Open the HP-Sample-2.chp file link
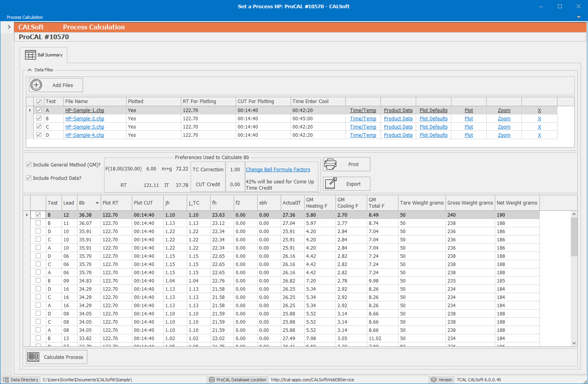This screenshot has width=588, height=384. [85, 119]
